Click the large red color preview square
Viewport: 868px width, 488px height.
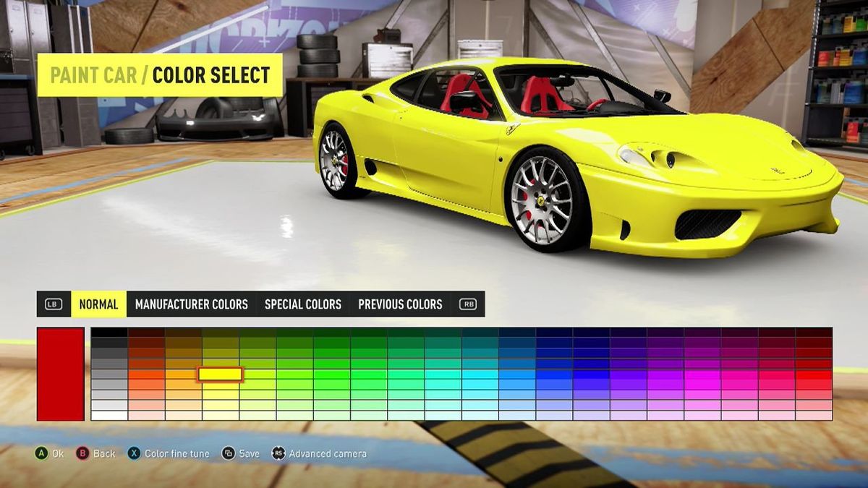point(60,374)
